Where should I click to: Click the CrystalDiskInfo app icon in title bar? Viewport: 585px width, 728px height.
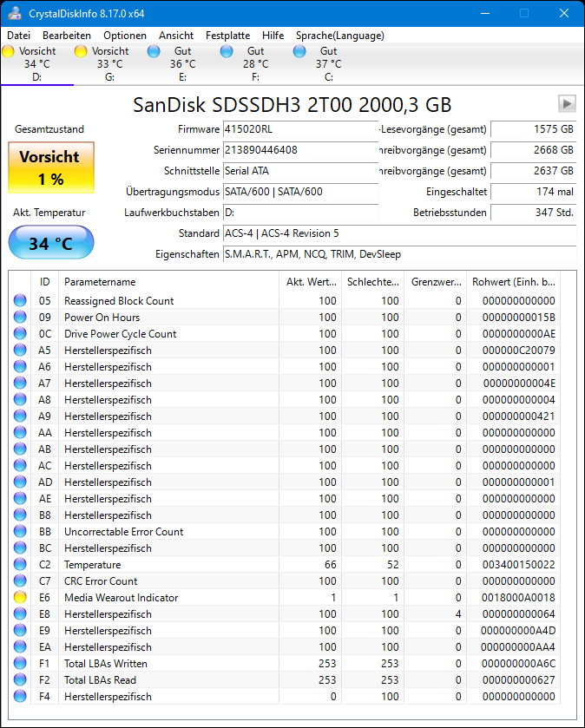pos(15,13)
